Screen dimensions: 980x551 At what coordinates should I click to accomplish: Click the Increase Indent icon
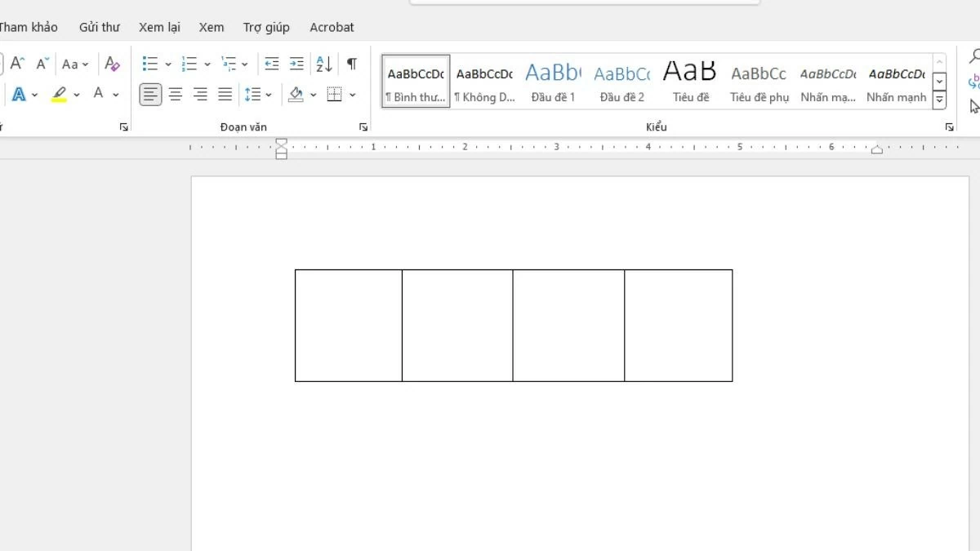click(296, 64)
